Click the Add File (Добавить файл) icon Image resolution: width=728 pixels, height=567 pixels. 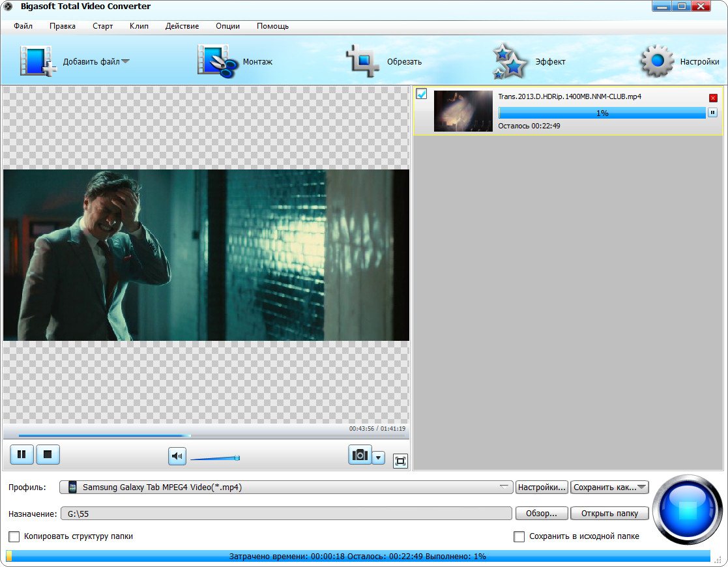click(x=38, y=61)
